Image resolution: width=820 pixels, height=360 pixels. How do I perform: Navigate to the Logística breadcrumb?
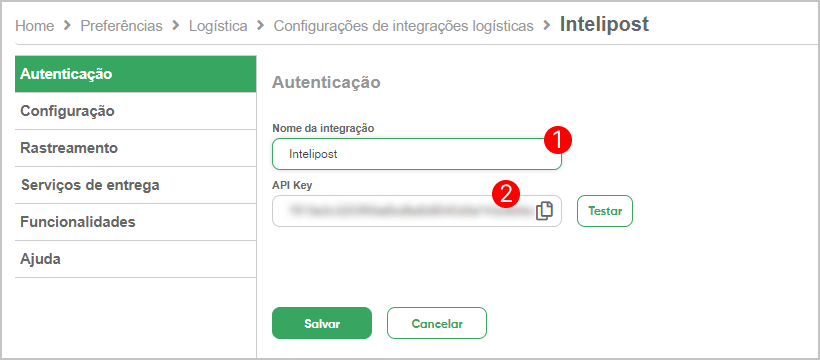point(218,26)
